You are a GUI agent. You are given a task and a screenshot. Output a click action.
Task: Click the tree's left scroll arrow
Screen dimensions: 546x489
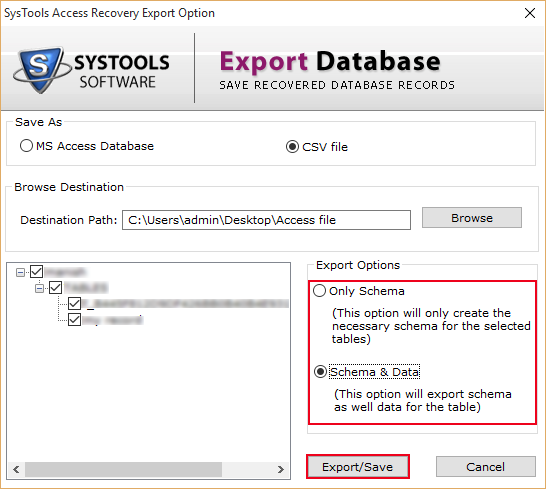point(16,469)
